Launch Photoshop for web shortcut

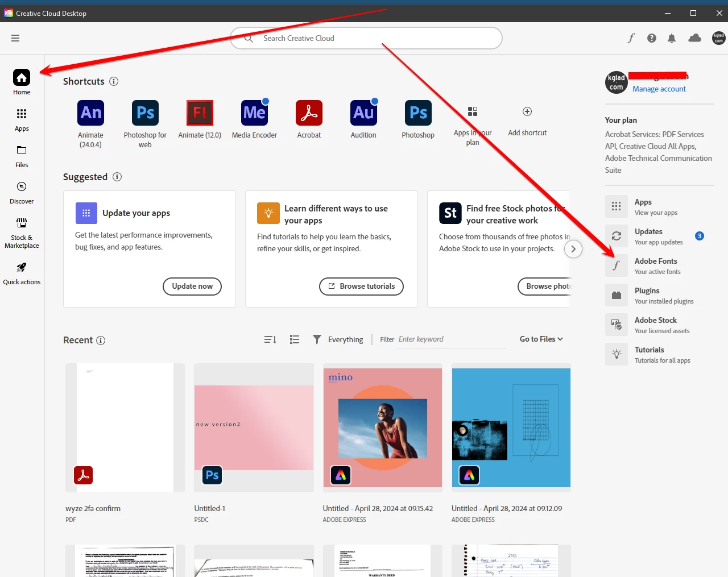[x=145, y=113]
